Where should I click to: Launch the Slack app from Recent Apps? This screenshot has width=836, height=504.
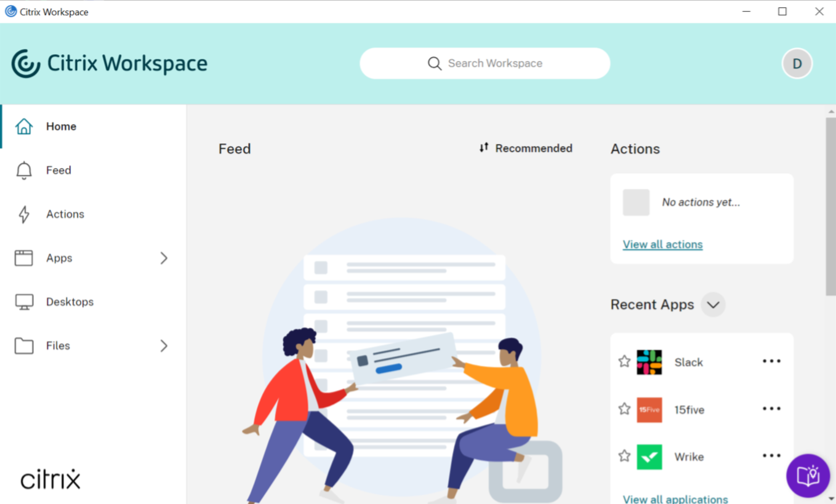688,362
